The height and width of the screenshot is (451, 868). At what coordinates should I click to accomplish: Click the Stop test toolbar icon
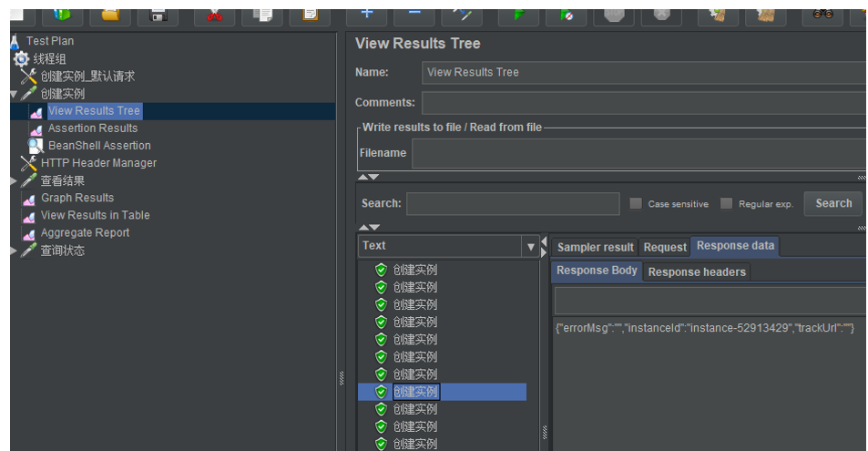tap(614, 15)
